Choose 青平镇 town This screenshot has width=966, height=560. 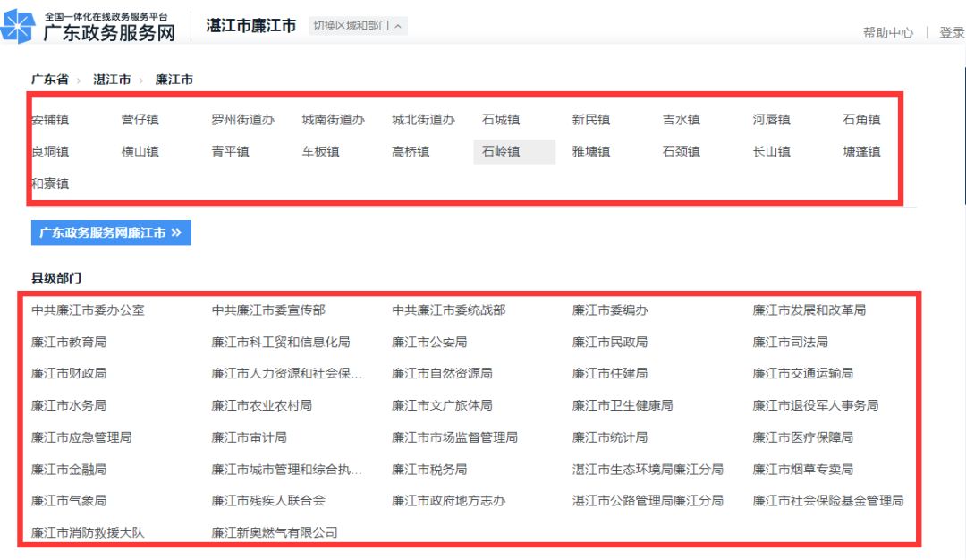click(231, 151)
